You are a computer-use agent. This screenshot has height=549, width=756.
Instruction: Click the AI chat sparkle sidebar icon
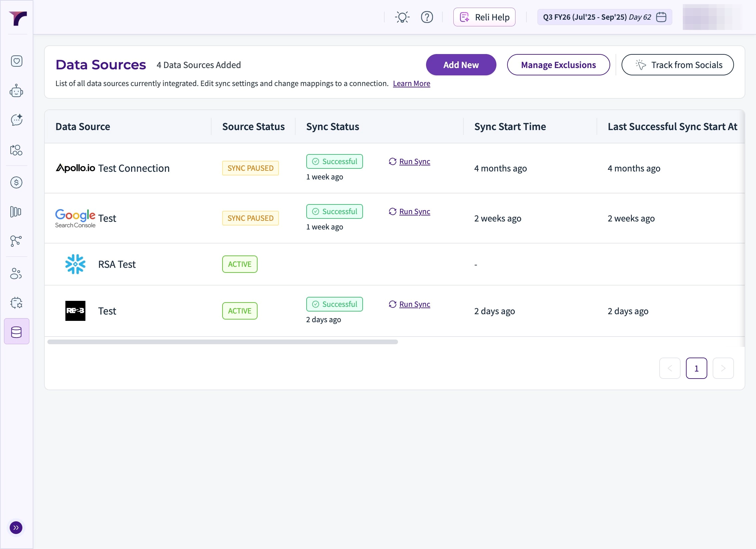click(16, 120)
